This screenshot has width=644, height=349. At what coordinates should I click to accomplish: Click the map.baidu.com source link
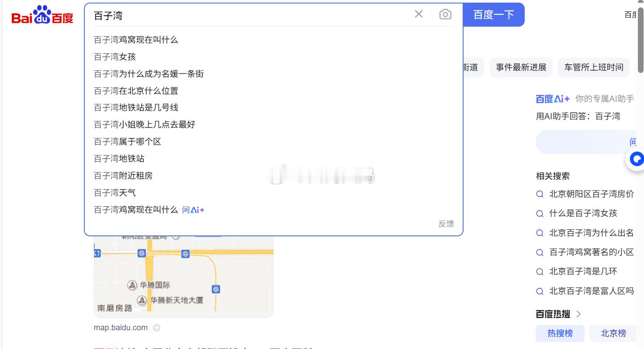click(121, 328)
